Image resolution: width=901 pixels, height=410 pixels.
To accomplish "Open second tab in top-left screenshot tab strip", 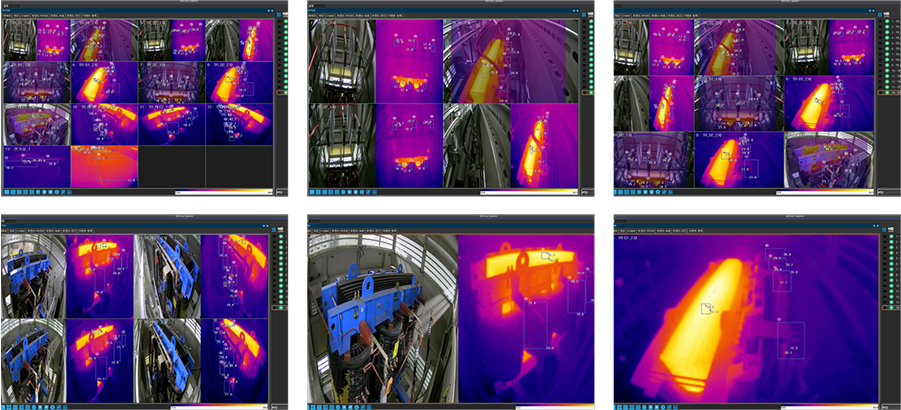I will [x=16, y=16].
